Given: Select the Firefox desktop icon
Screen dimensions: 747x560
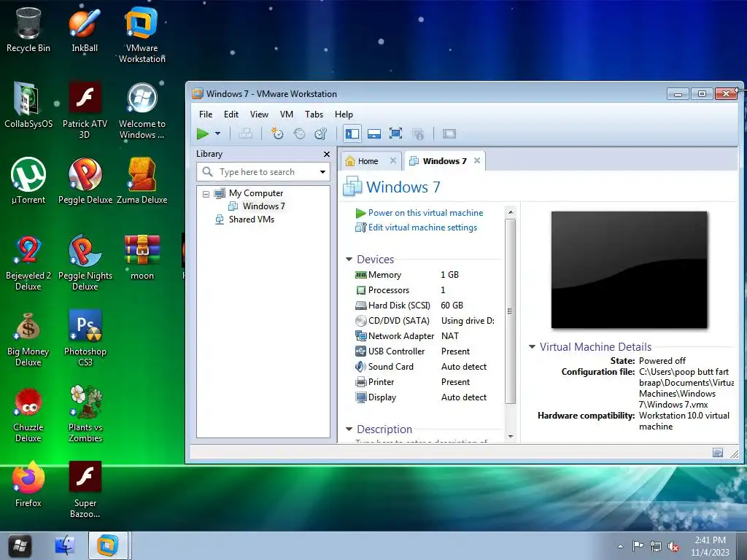Looking at the screenshot, I should tap(28, 484).
